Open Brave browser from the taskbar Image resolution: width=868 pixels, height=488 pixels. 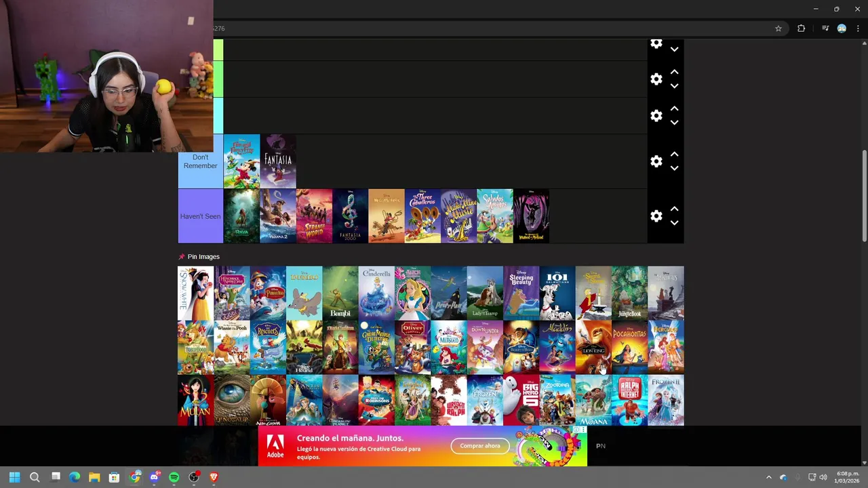214,477
